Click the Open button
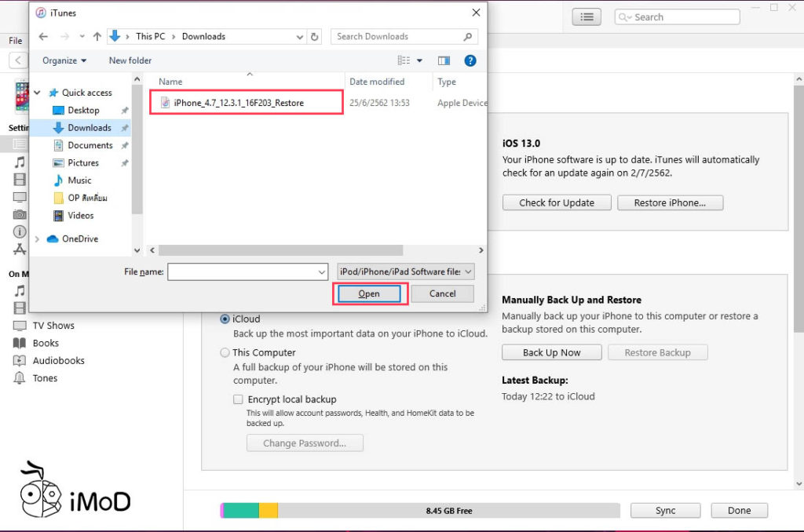 (369, 293)
